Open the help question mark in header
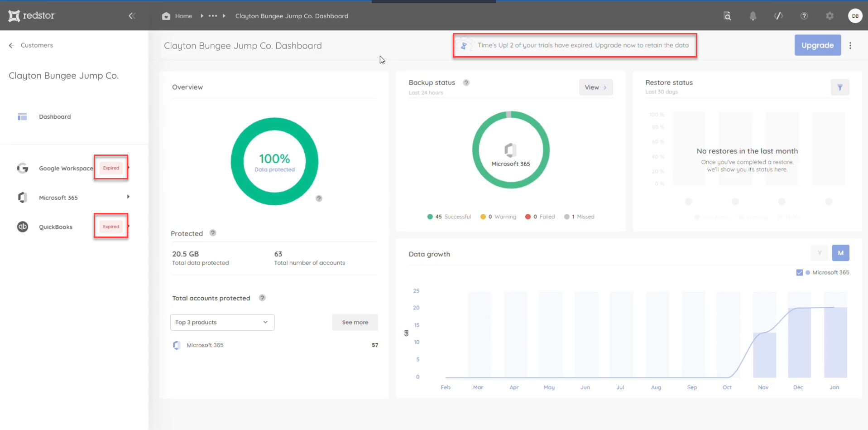The image size is (868, 430). coord(804,16)
